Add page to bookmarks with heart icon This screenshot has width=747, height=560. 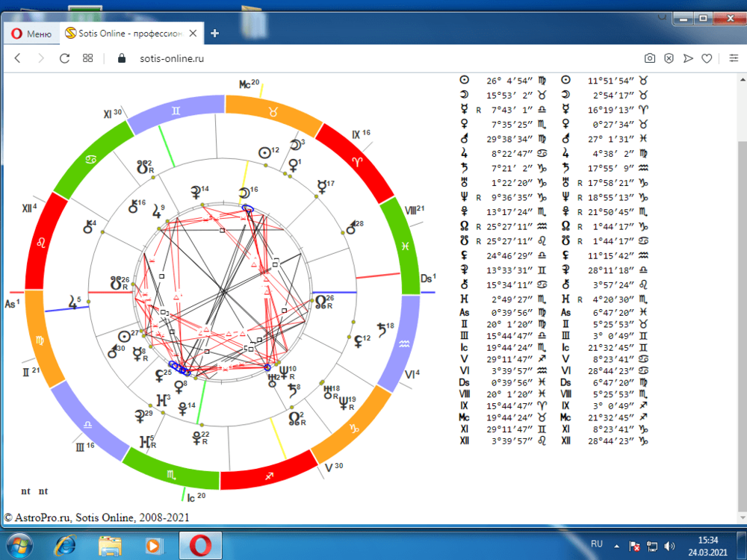point(707,58)
